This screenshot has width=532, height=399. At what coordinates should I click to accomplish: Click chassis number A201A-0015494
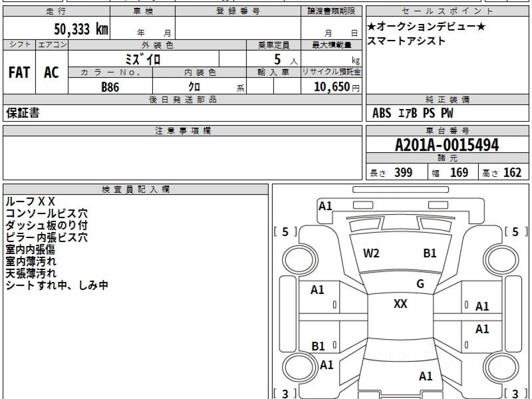(x=447, y=145)
